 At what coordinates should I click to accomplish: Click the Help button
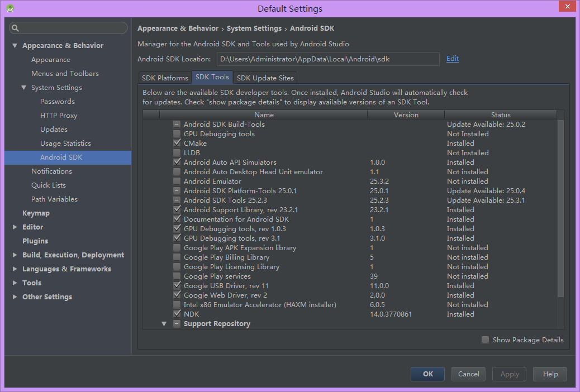[x=550, y=374]
